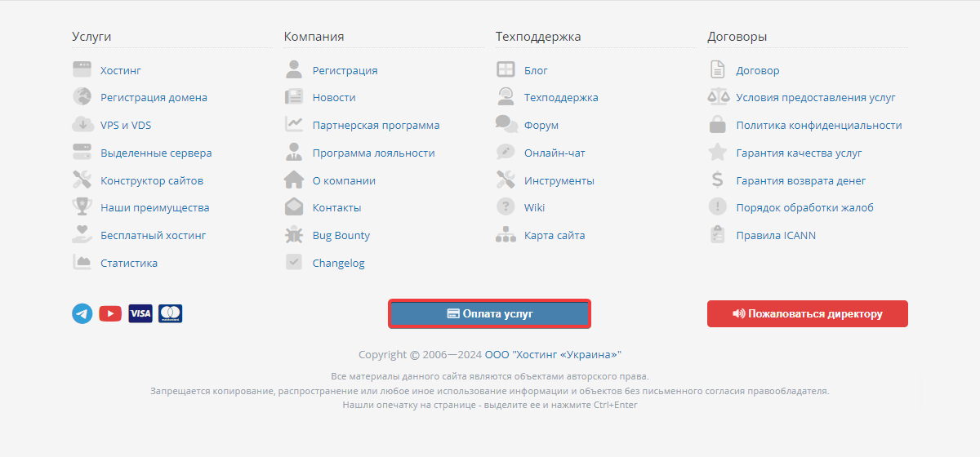Open the Регистрация домена link
The image size is (980, 457).
[154, 97]
